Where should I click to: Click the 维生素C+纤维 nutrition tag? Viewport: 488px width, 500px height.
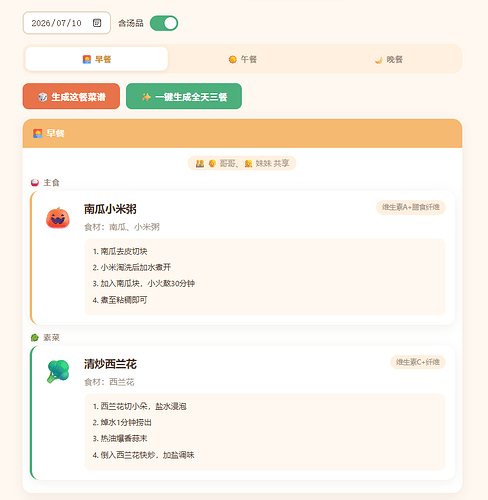pos(418,362)
